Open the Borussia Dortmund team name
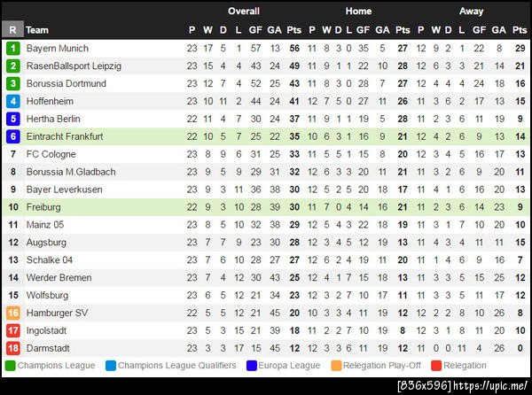 tap(66, 83)
